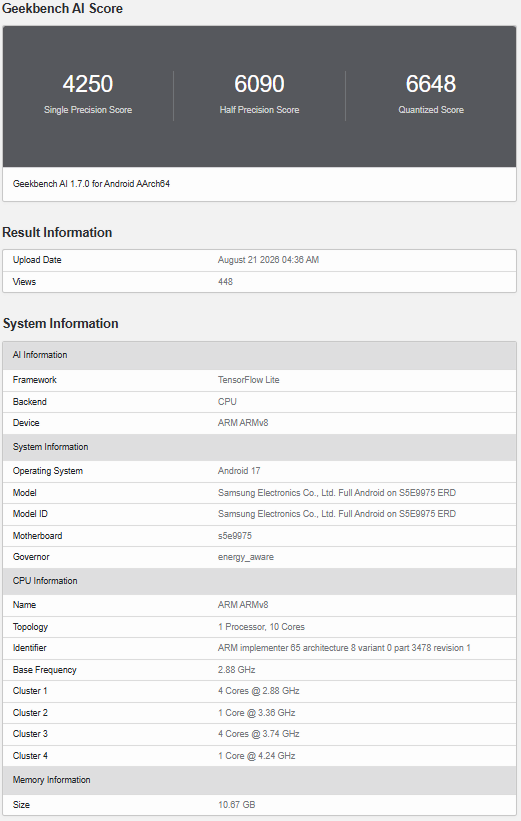521x821 pixels.
Task: Click the 's5e9975' motherboard value
Action: [x=235, y=536]
